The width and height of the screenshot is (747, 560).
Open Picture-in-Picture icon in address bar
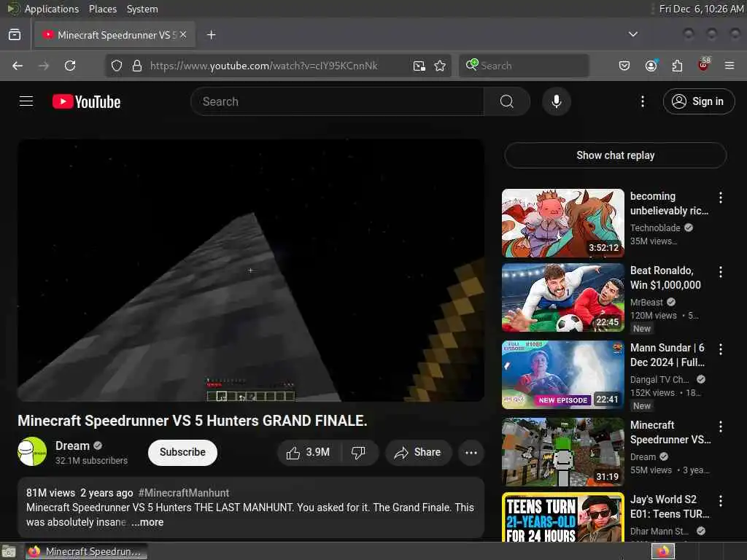[x=419, y=66]
